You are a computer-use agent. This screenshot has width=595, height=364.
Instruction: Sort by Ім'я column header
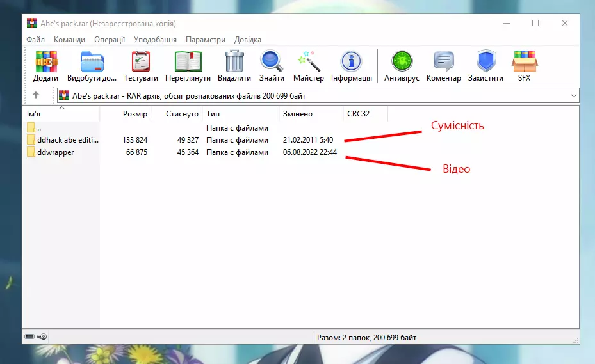[61, 114]
